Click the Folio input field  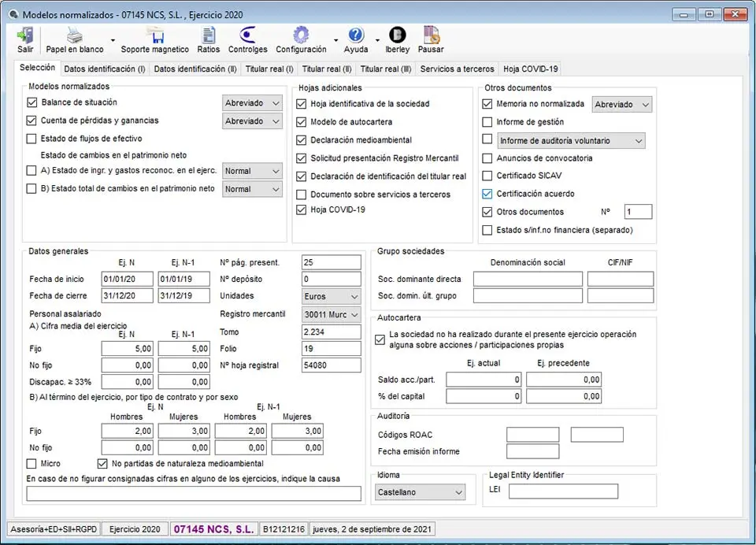tap(332, 348)
